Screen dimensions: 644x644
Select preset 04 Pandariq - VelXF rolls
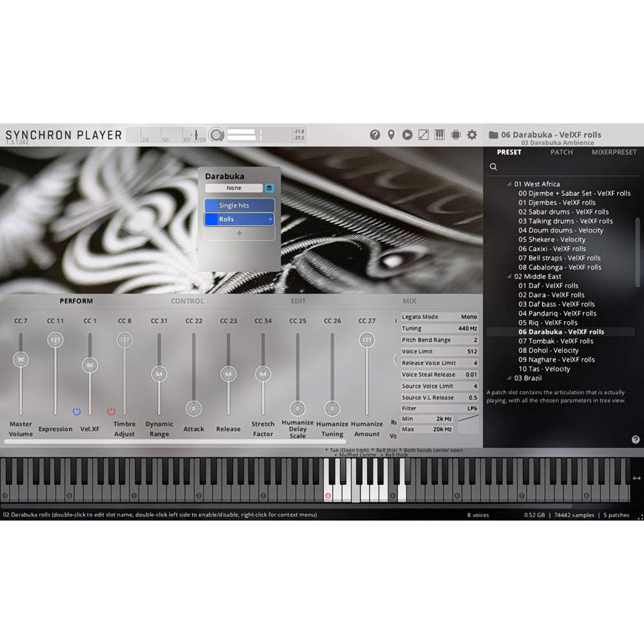click(557, 314)
